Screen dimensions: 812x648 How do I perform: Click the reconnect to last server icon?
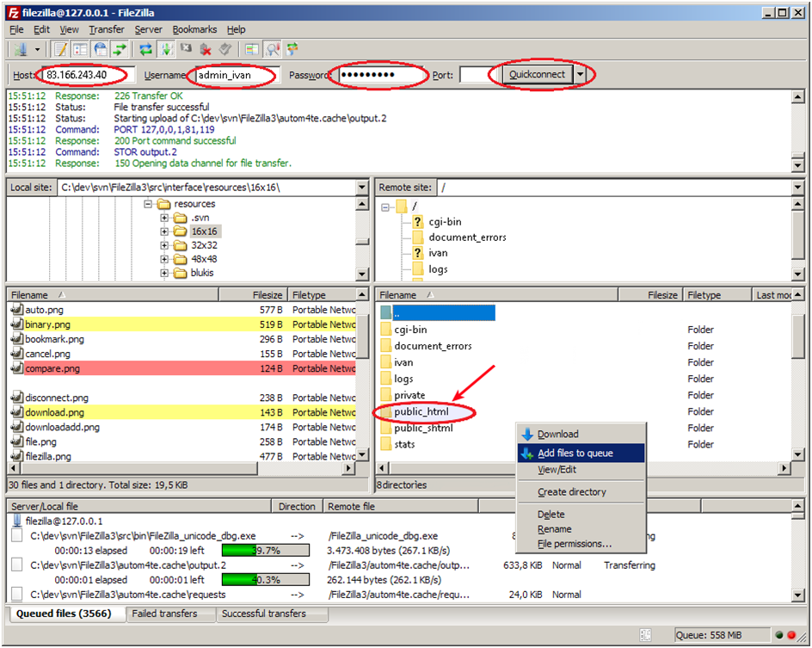[x=225, y=50]
